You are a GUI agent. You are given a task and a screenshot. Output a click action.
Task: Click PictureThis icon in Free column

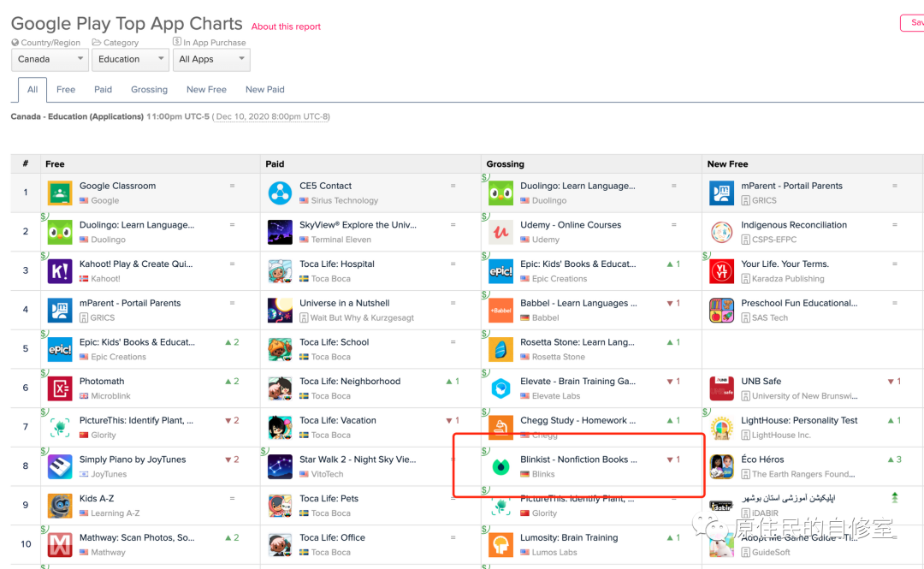click(x=60, y=428)
